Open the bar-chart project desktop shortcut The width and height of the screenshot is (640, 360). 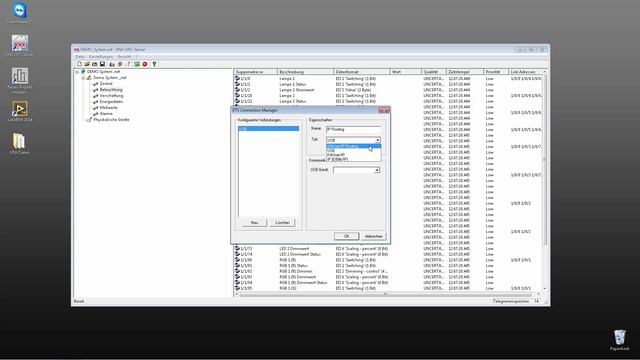19,80
